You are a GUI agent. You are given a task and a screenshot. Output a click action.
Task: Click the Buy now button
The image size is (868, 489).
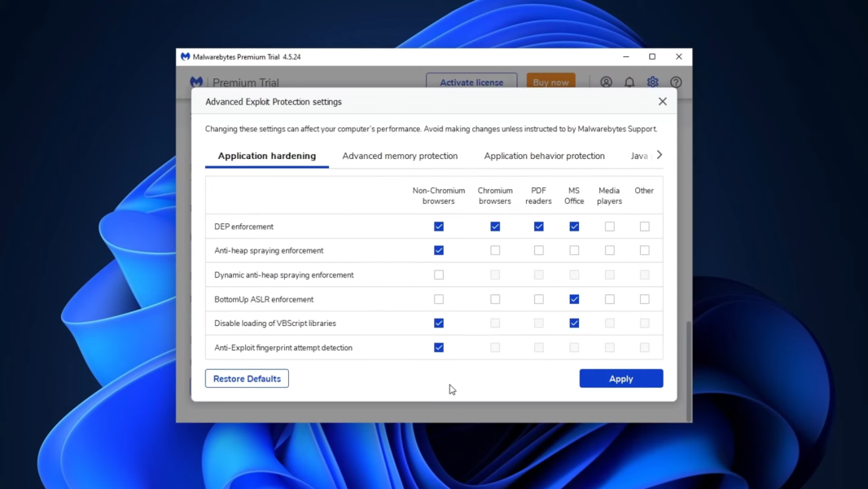coord(550,82)
